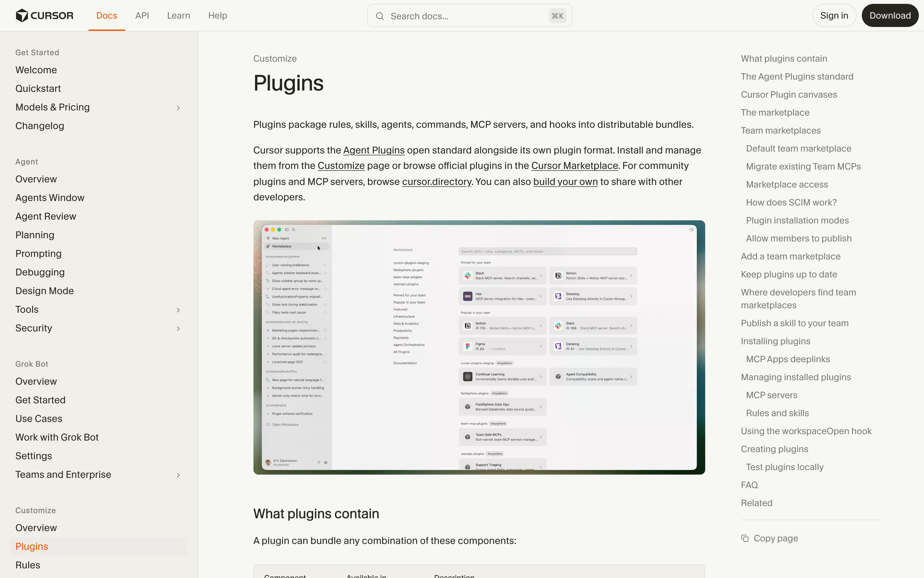Screen dimensions: 924x578
Task: Open Changelog in the sidebar
Action: tap(40, 126)
